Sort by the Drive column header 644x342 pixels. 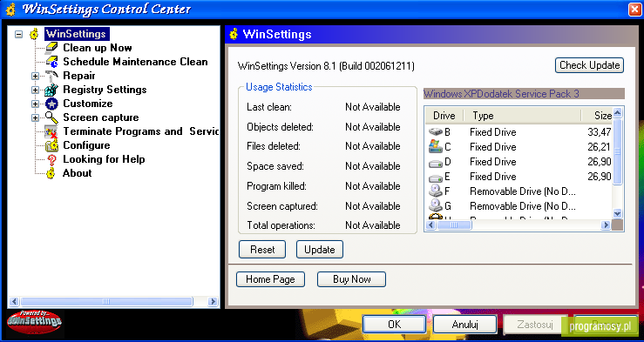(x=444, y=116)
